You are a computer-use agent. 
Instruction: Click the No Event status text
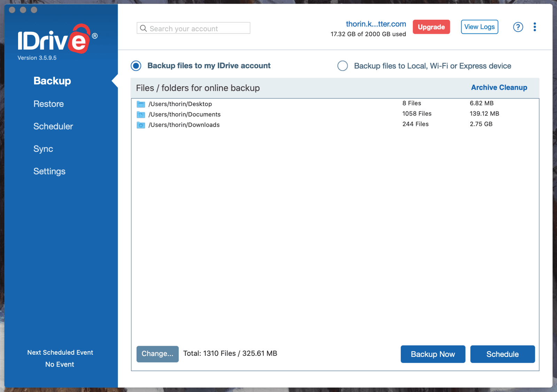coord(60,364)
